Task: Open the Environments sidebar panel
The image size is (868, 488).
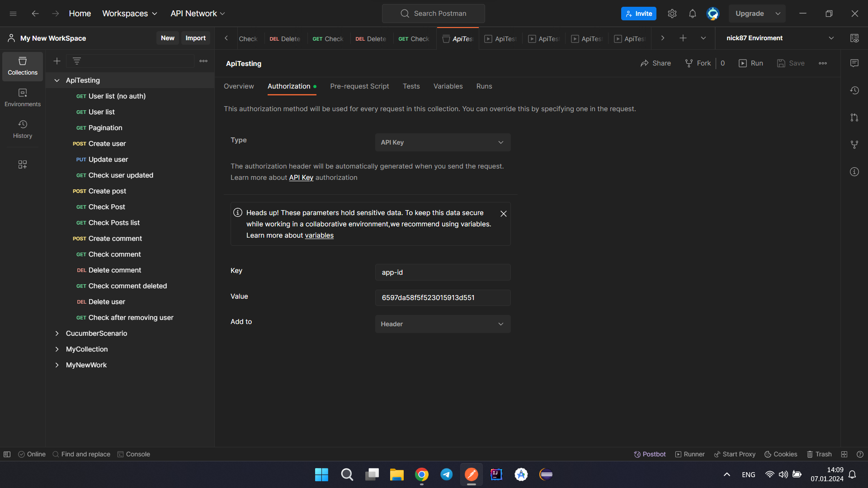Action: pyautogui.click(x=23, y=98)
